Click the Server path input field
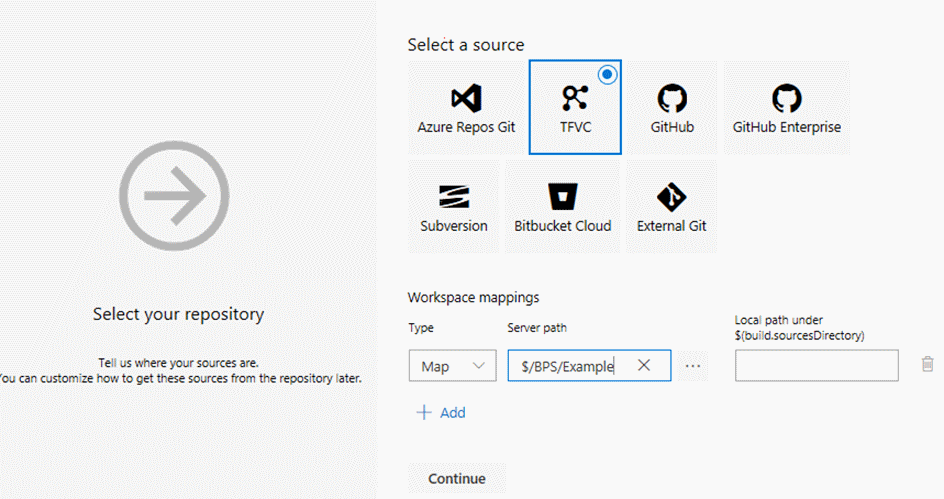Image resolution: width=944 pixels, height=499 pixels. [x=589, y=365]
